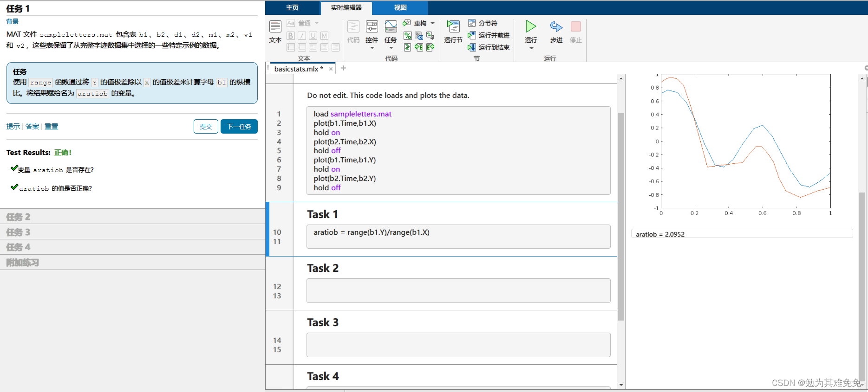This screenshot has width=868, height=392.
Task: Click the 'Do not edit' description text
Action: tap(388, 96)
